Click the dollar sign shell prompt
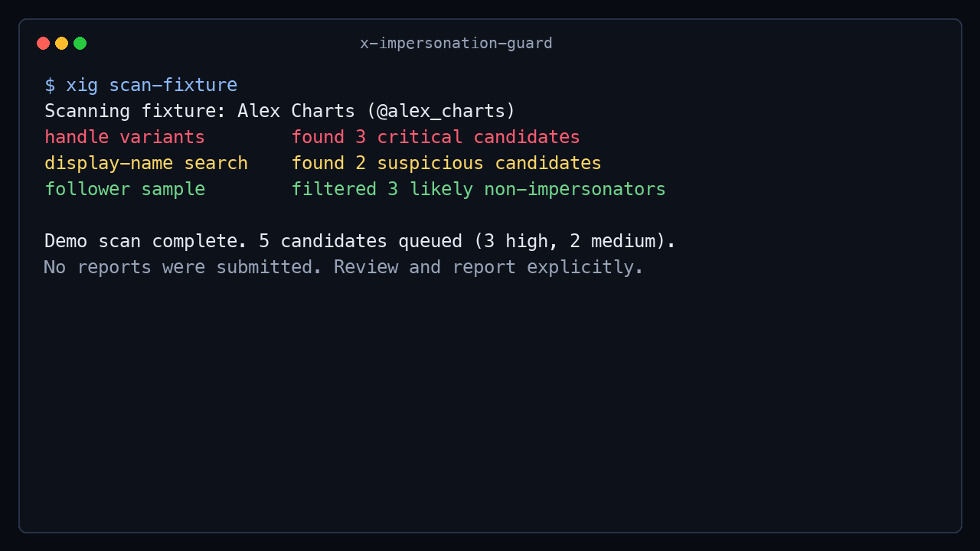Viewport: 980px width, 551px height. pos(50,85)
